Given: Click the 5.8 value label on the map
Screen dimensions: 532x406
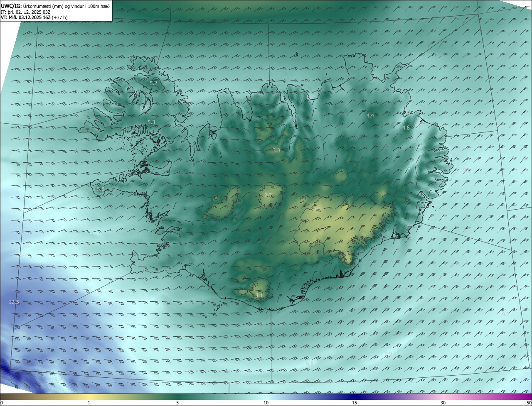Looking at the screenshot, I should click(x=101, y=189).
